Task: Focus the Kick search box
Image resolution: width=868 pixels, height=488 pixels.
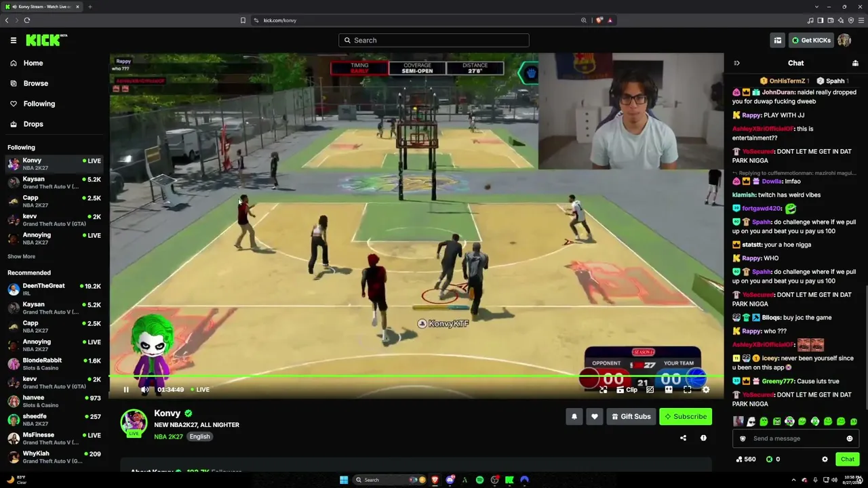Action: pos(434,41)
